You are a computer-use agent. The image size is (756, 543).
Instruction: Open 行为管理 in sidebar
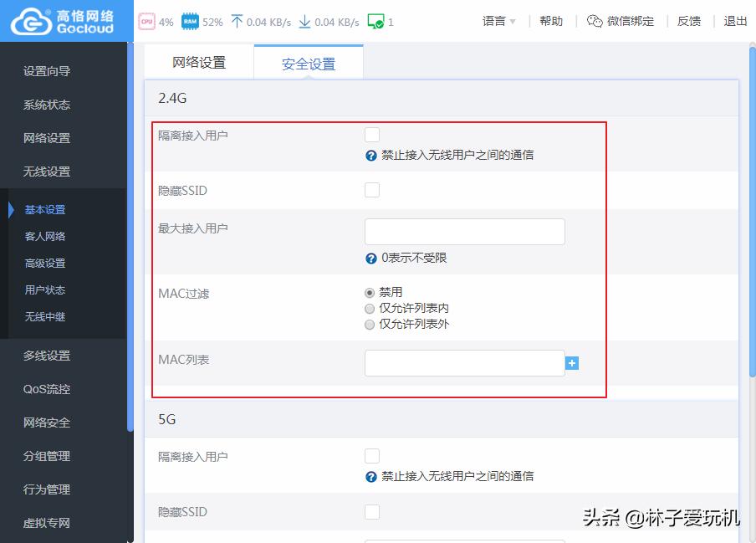coord(47,489)
